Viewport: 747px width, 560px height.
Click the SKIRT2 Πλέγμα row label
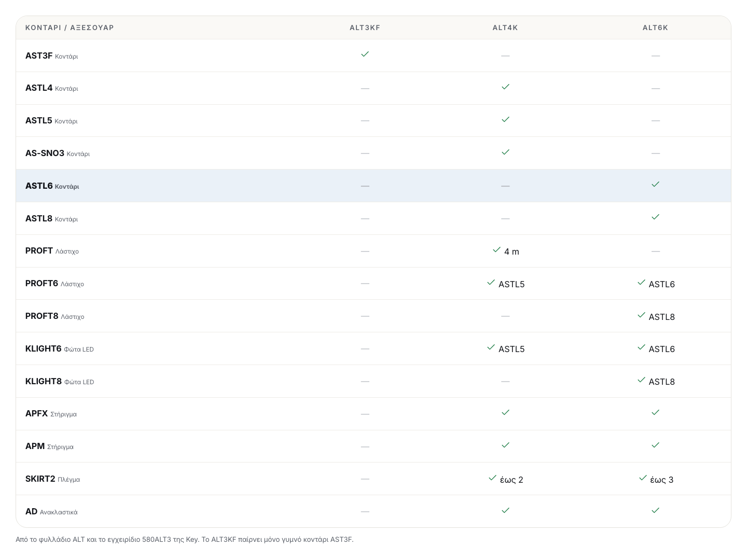pos(52,479)
